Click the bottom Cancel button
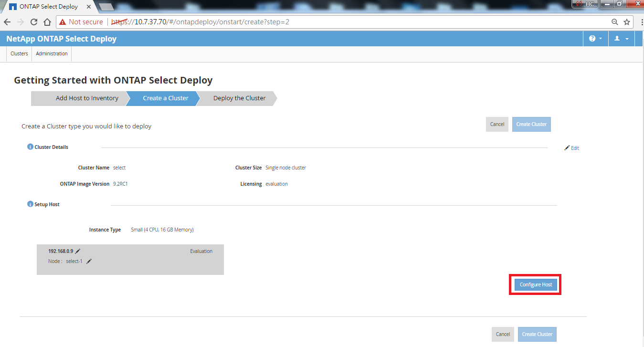 pyautogui.click(x=503, y=334)
